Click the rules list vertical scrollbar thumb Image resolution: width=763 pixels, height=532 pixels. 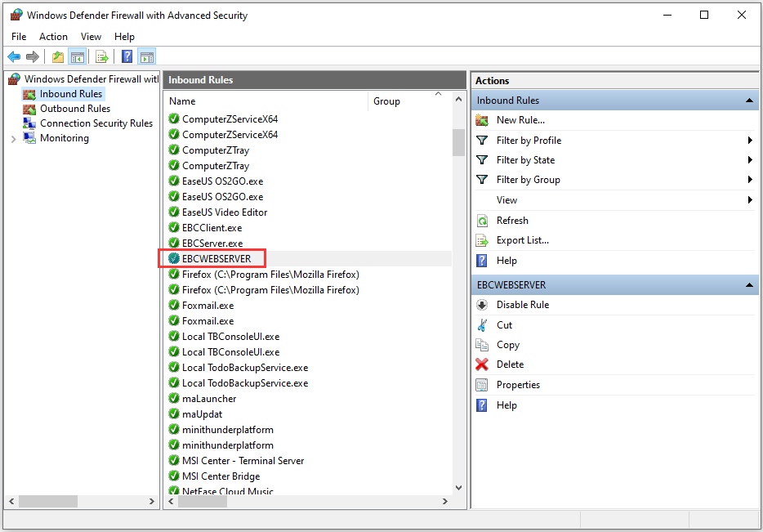tap(458, 143)
